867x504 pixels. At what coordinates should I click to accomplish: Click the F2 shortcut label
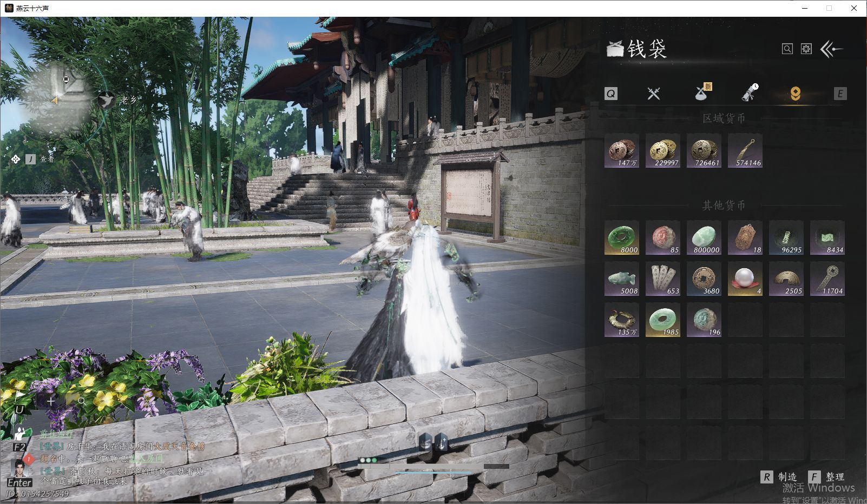pos(19,447)
